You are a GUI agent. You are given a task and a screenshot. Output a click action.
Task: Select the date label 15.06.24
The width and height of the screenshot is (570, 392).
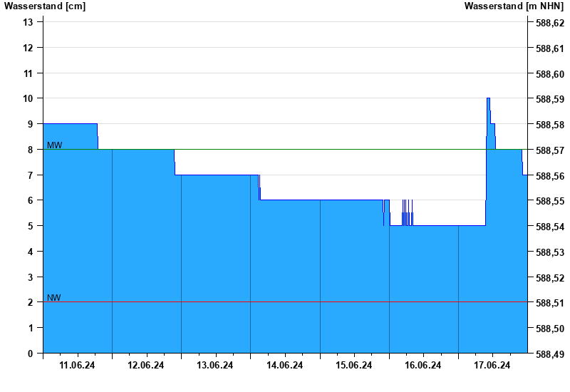pos(353,365)
